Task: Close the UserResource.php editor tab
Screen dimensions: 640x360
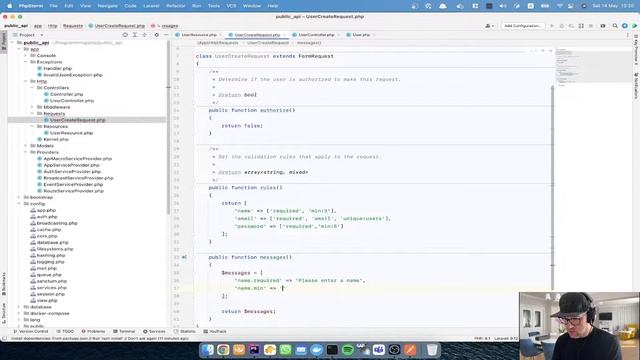Action: coord(220,35)
